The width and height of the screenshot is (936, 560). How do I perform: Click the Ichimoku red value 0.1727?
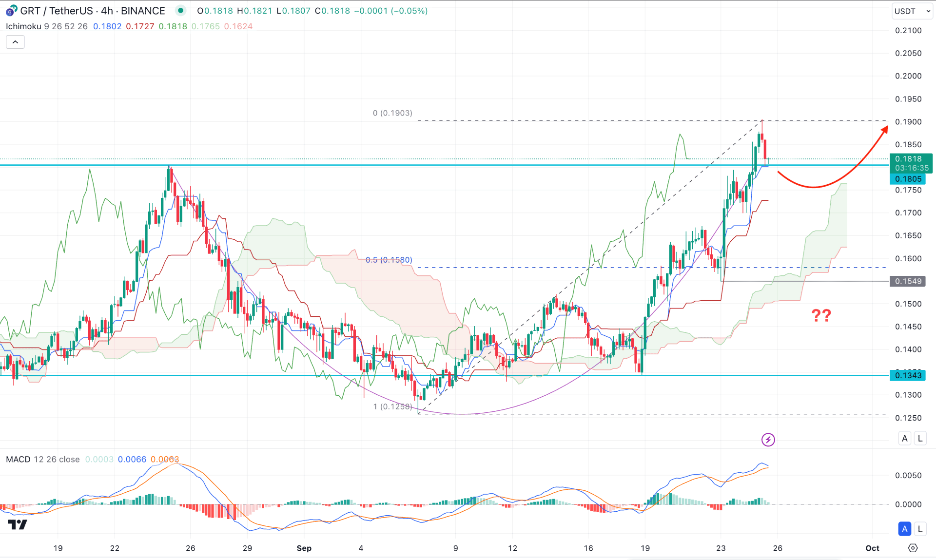(x=140, y=26)
